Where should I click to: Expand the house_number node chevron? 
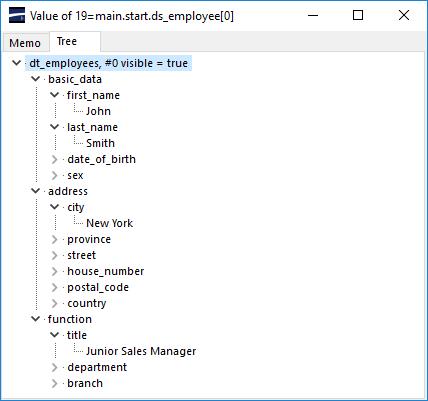point(55,271)
